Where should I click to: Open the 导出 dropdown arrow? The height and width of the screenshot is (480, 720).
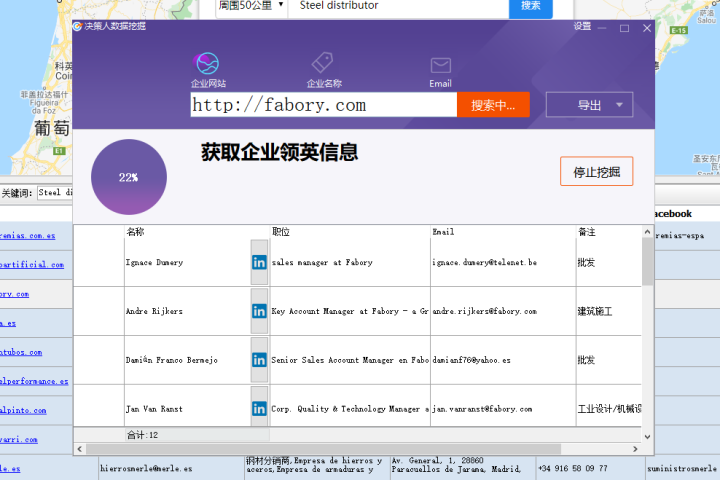point(619,105)
